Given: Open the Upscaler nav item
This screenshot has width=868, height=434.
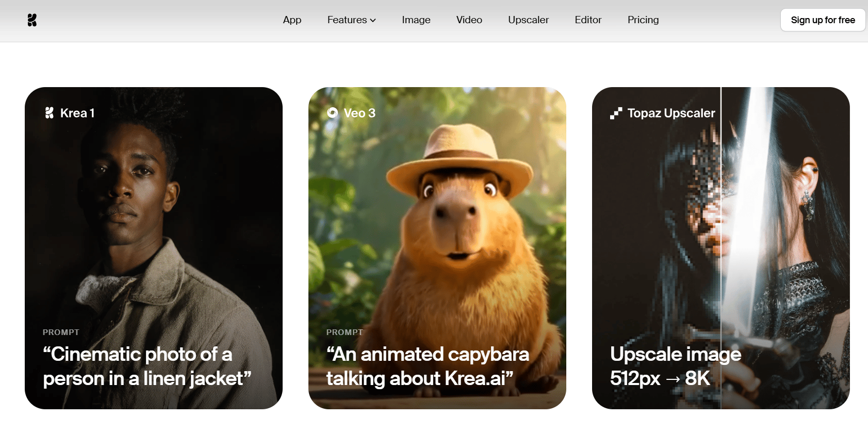Looking at the screenshot, I should point(529,20).
